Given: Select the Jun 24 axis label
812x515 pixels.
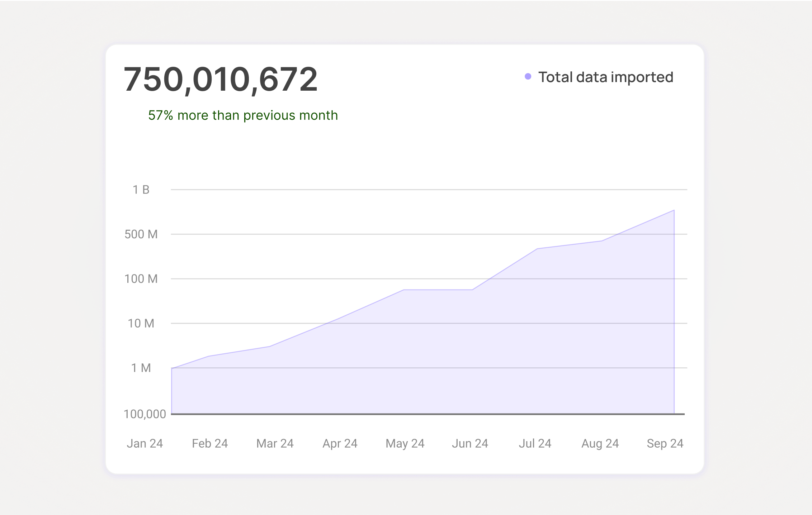Looking at the screenshot, I should tap(470, 443).
